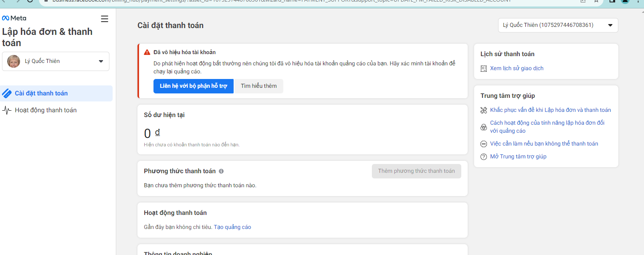
Task: Click Thêm phương thức thanh toán button
Action: (x=416, y=171)
